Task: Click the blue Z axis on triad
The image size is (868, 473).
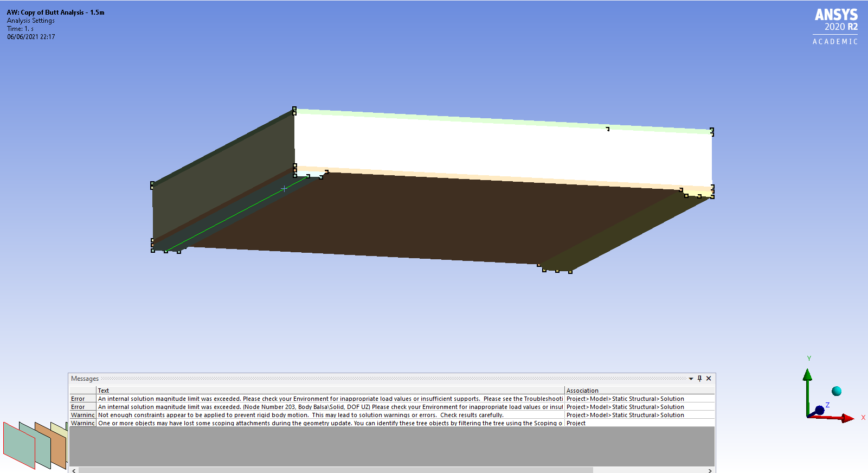Action: click(x=819, y=410)
